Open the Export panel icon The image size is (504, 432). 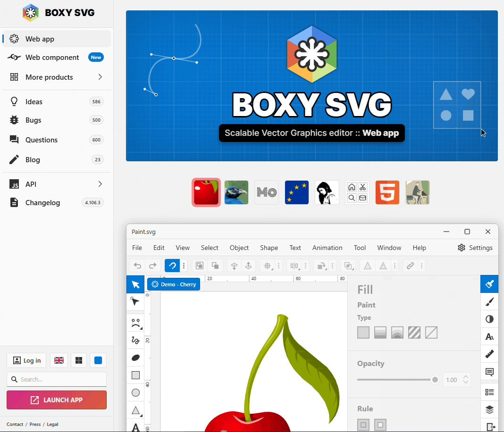pos(490,426)
